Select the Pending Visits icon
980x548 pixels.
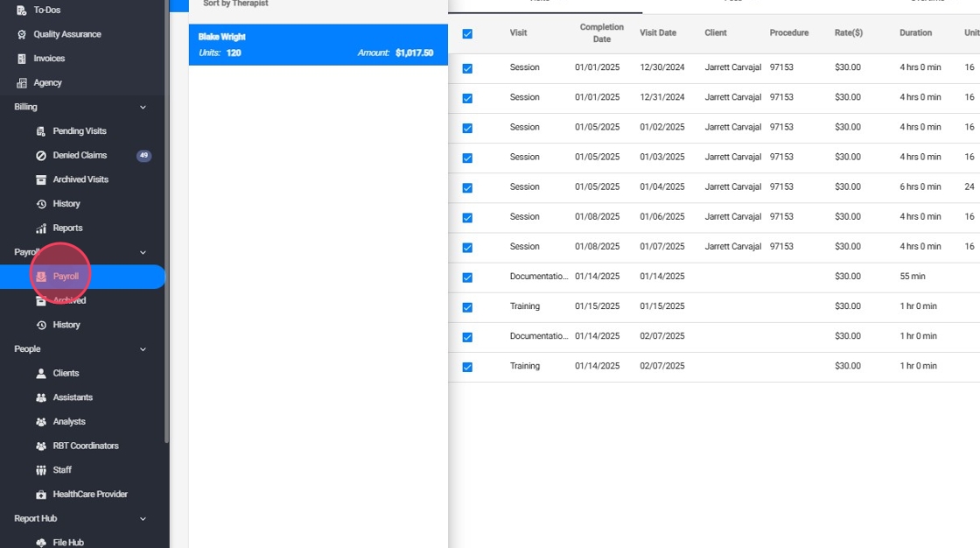coord(41,131)
